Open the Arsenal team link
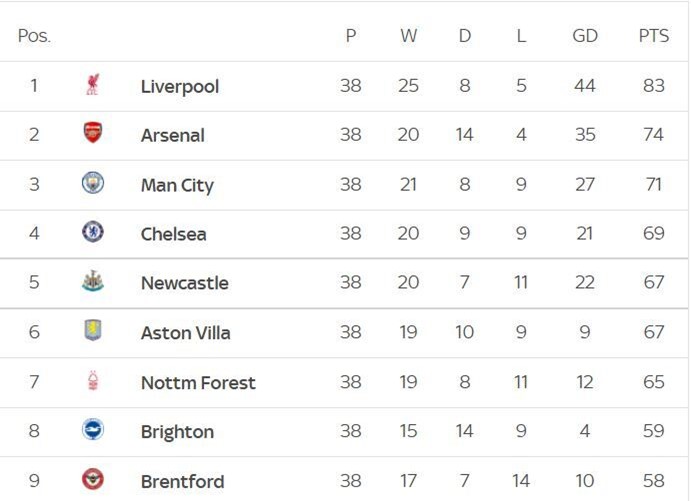This screenshot has width=691, height=501. (173, 135)
